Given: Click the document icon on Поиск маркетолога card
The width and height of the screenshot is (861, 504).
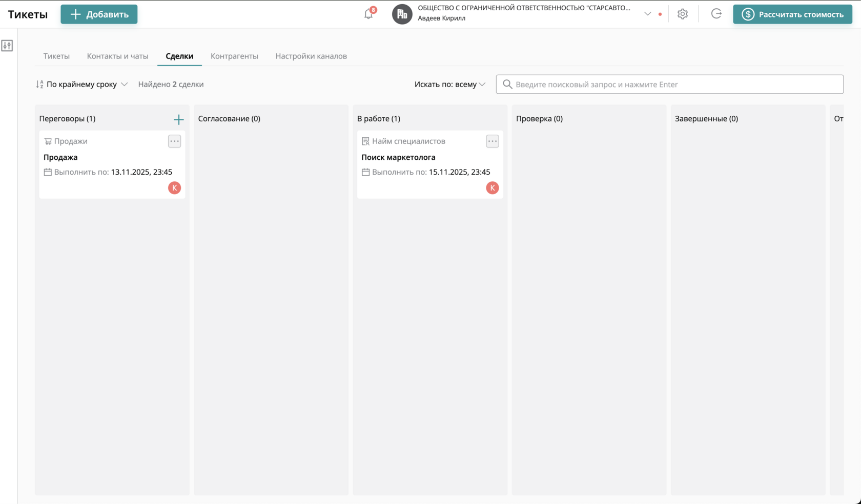Looking at the screenshot, I should 366,141.
